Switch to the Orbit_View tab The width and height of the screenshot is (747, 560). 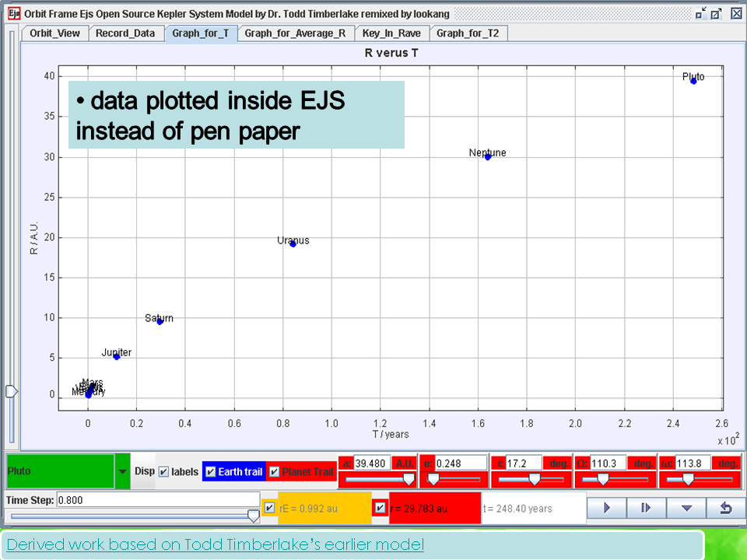pyautogui.click(x=54, y=33)
